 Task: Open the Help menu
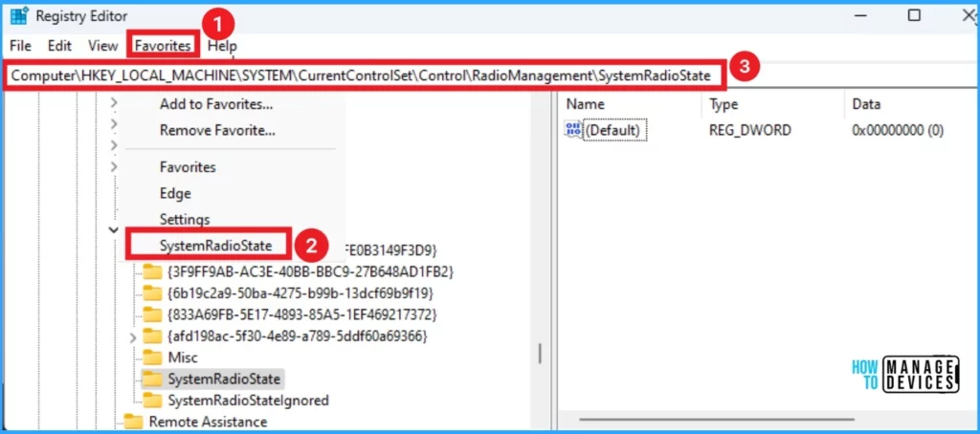pyautogui.click(x=222, y=46)
